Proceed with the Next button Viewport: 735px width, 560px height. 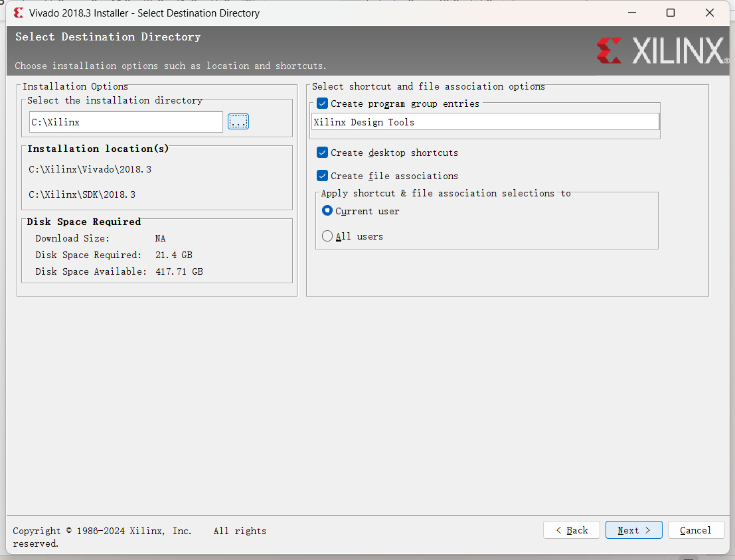click(634, 530)
